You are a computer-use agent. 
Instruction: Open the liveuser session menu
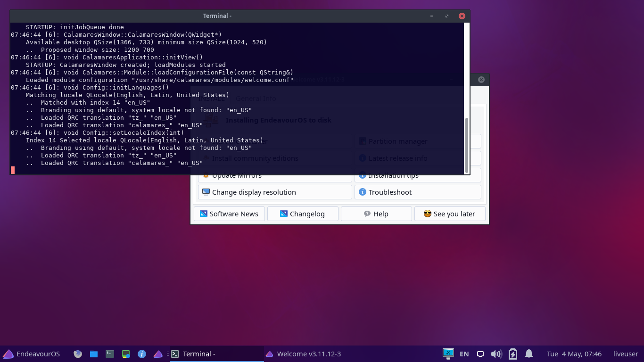[626, 354]
